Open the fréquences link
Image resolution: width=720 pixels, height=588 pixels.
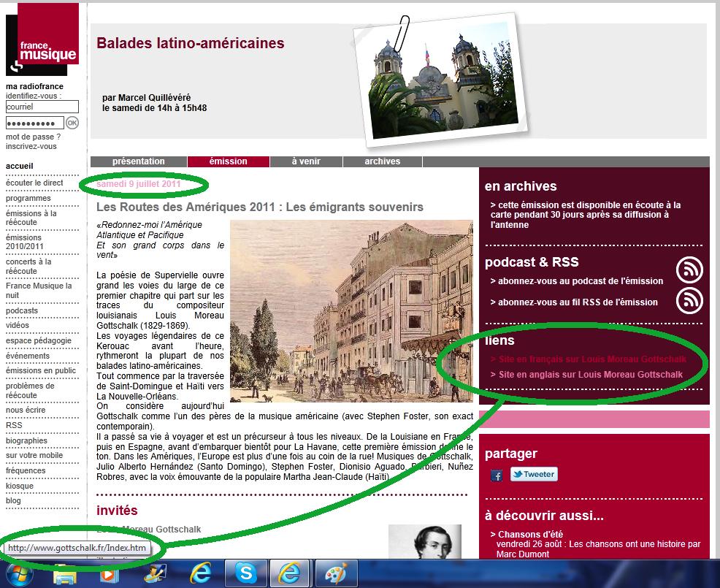tap(26, 471)
